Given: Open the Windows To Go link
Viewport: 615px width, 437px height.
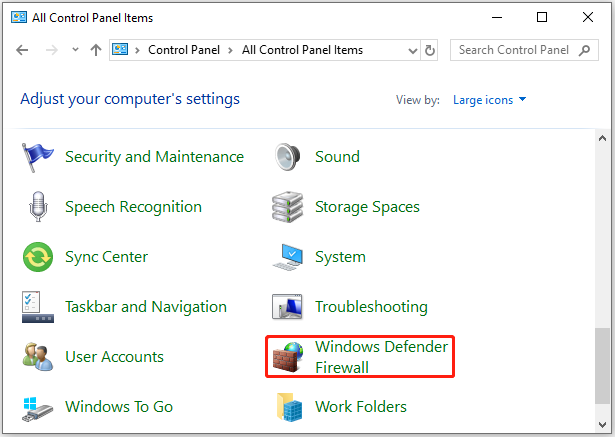Looking at the screenshot, I should tap(119, 407).
